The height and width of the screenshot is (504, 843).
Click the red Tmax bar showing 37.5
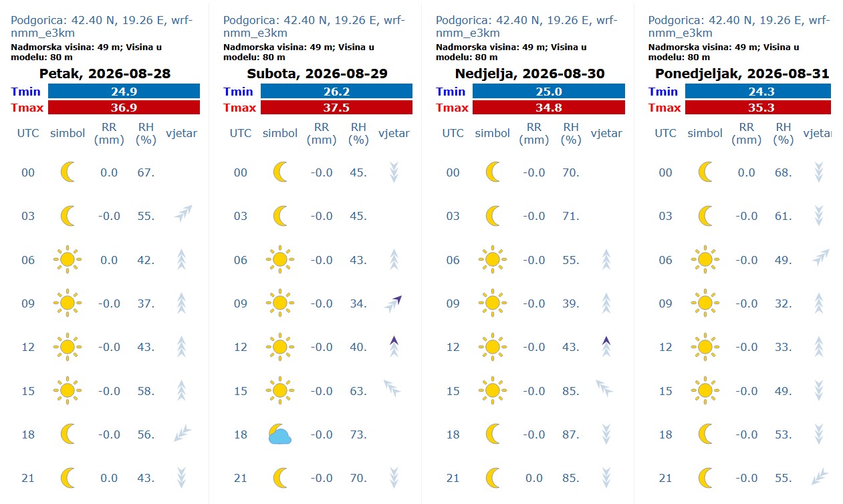pyautogui.click(x=336, y=108)
